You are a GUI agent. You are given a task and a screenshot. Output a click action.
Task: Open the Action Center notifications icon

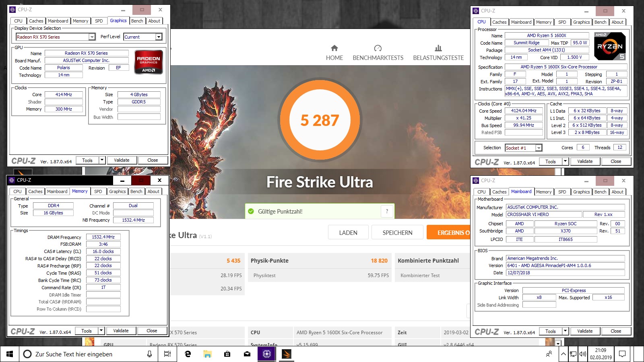pyautogui.click(x=622, y=354)
